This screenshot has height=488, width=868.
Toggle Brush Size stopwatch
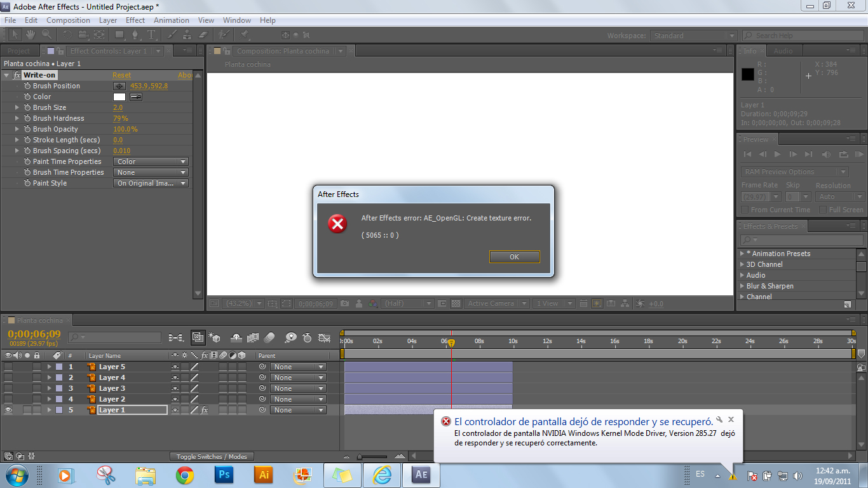click(27, 107)
